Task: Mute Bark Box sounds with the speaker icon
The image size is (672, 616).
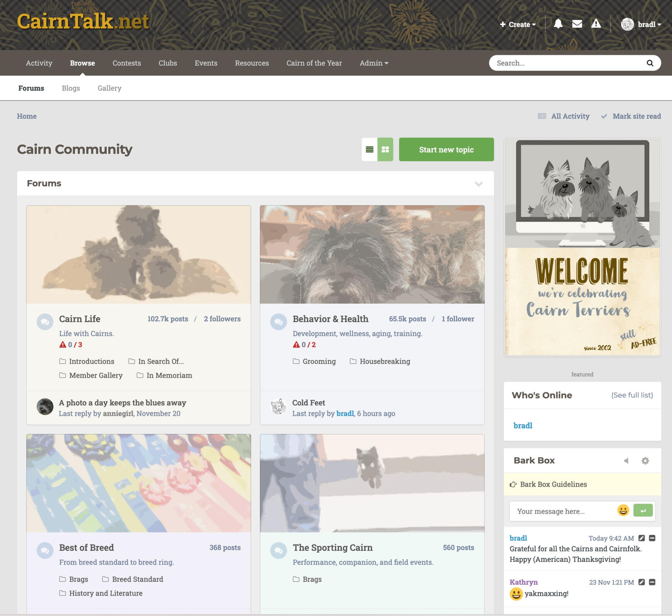Action: 627,461
